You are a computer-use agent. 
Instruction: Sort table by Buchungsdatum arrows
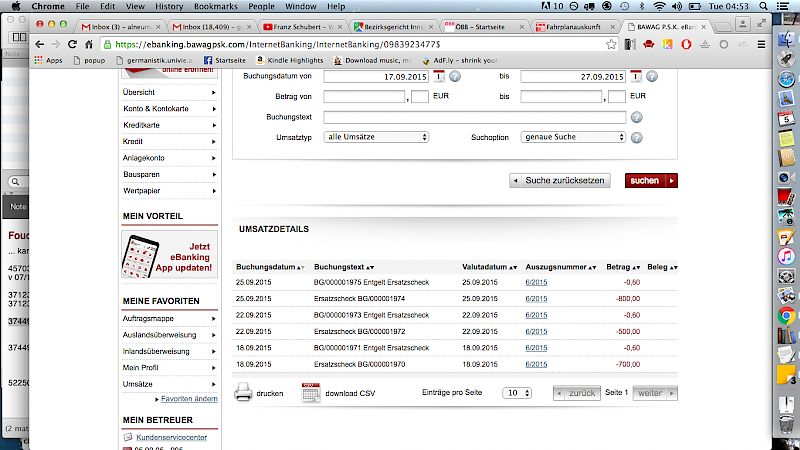click(301, 268)
